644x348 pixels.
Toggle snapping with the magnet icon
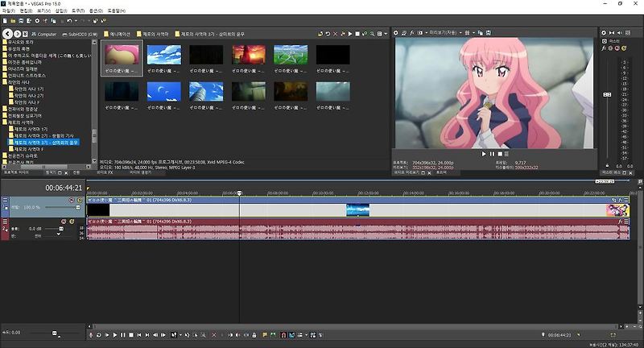tap(283, 335)
